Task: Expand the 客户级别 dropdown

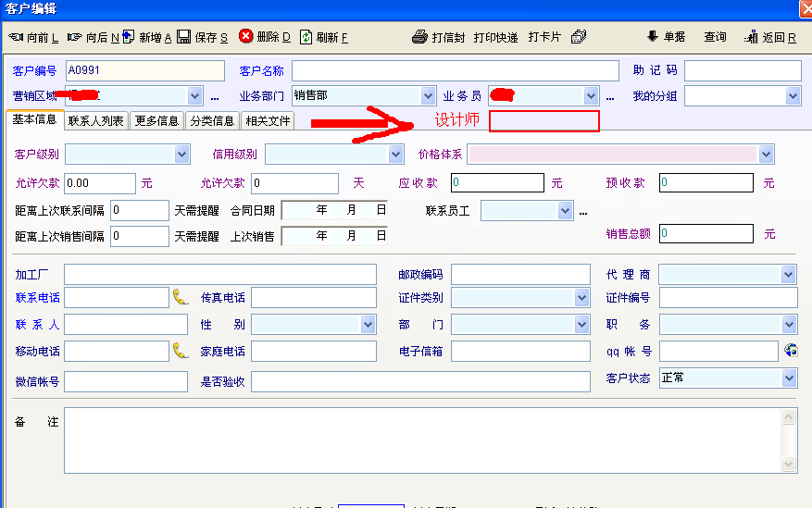Action: pos(181,154)
